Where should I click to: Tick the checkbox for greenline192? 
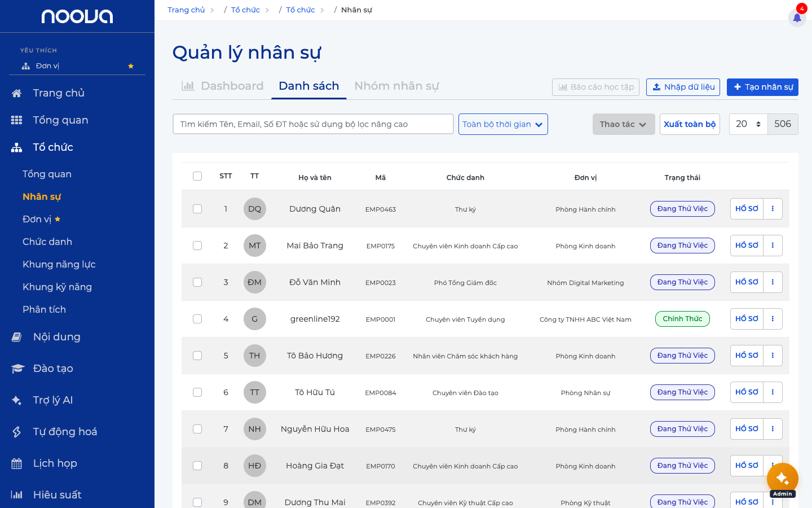[197, 319]
